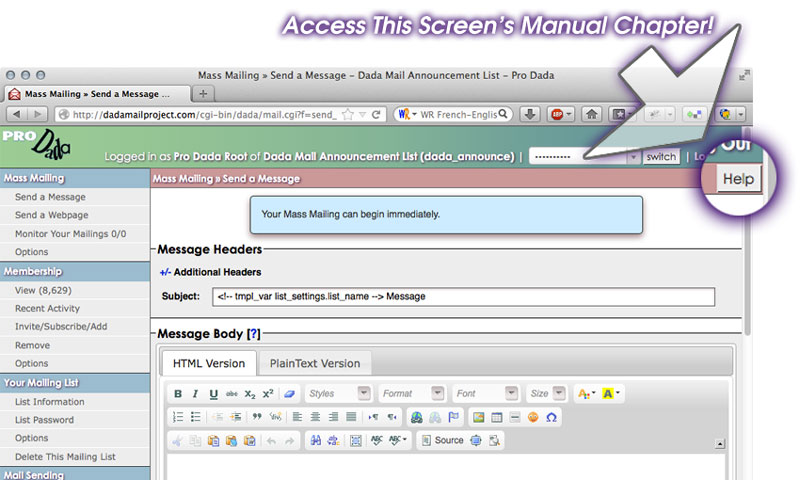Insert a numbered list

point(178,417)
